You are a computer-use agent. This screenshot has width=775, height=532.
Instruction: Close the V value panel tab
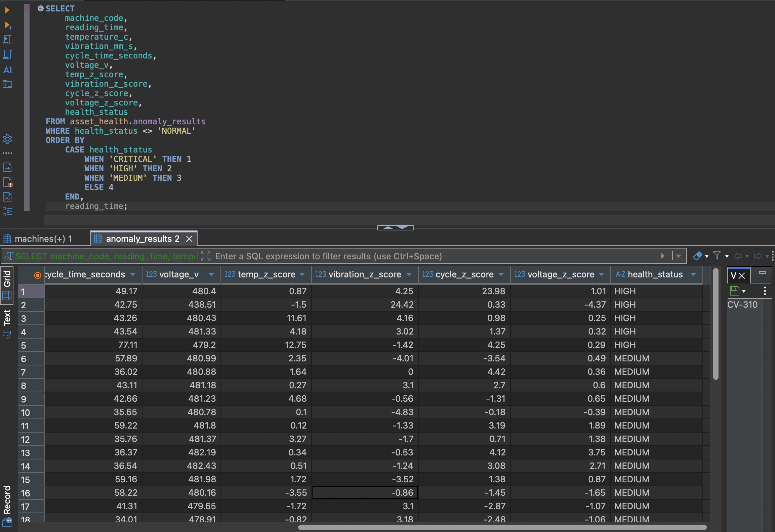pyautogui.click(x=742, y=276)
